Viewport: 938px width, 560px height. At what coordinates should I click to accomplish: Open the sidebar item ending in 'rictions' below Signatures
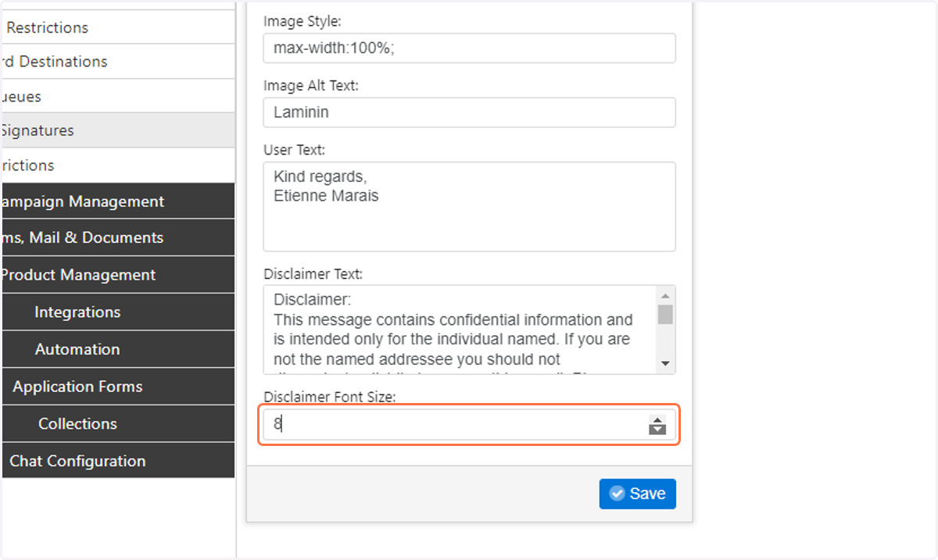click(x=117, y=165)
